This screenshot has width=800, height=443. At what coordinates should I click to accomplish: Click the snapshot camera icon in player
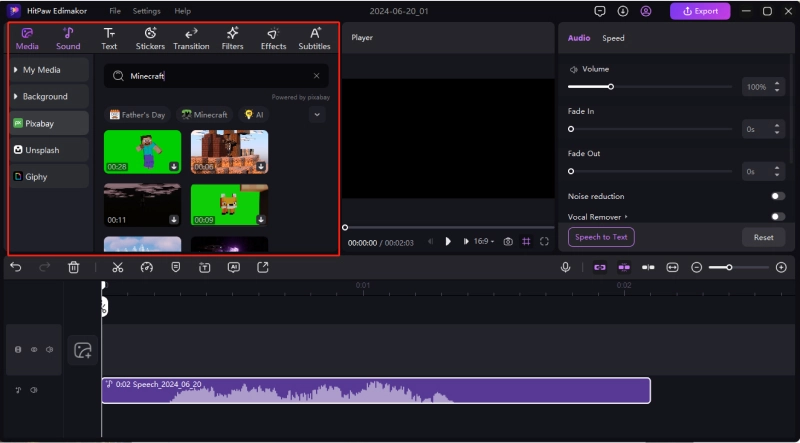point(508,241)
